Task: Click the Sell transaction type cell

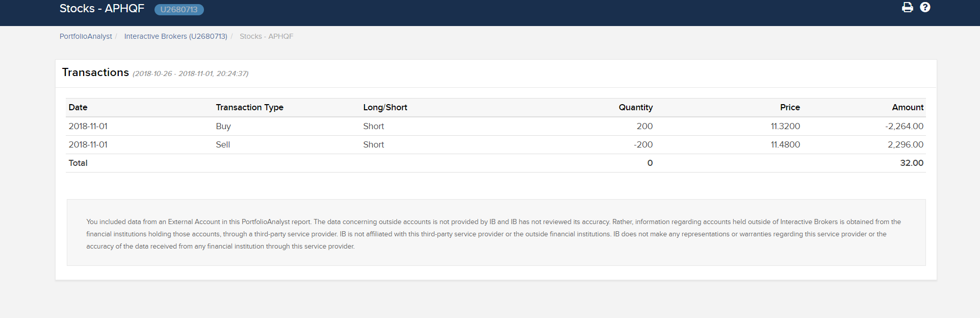Action: [223, 144]
